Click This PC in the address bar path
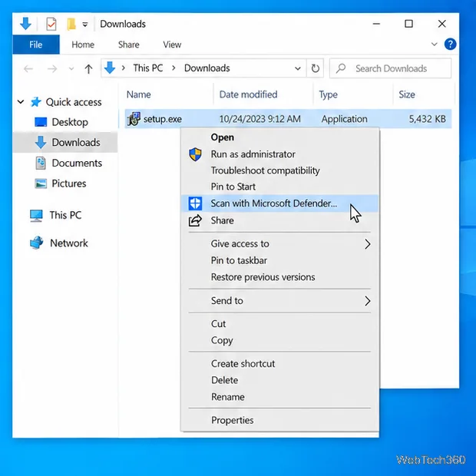Image resolution: width=476 pixels, height=476 pixels. (x=148, y=68)
